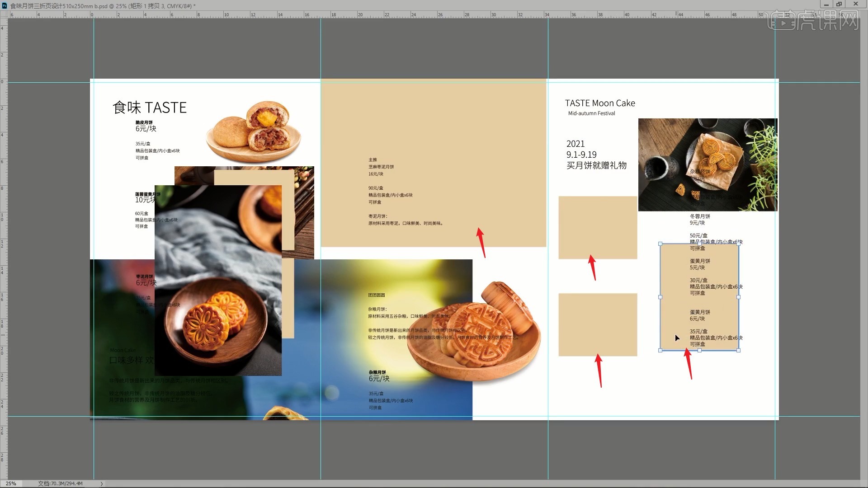Expand the status bar info arrow

[102, 483]
